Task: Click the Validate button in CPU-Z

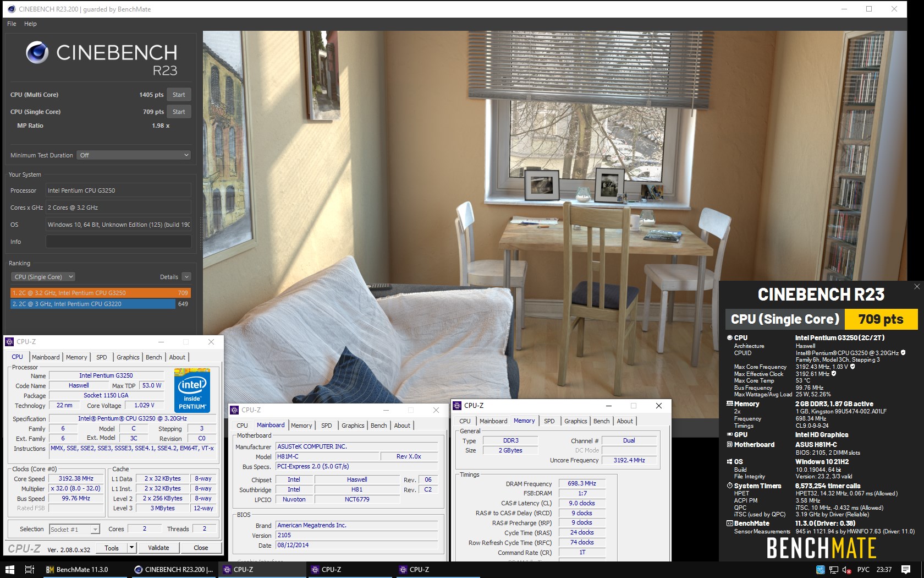Action: pos(158,548)
